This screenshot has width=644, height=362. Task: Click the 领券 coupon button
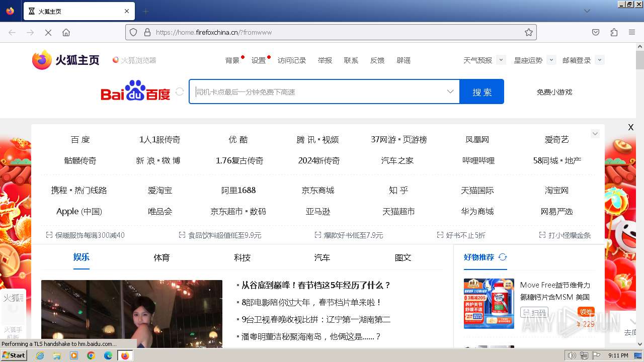coord(586,312)
